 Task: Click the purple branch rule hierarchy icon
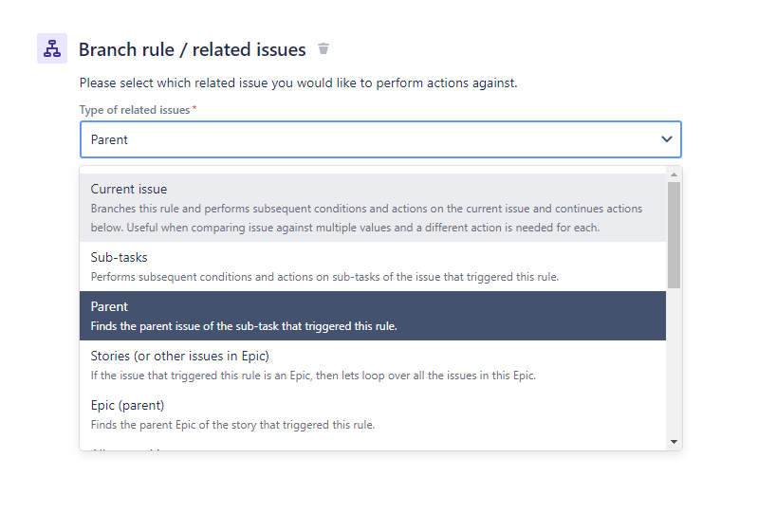click(x=52, y=48)
